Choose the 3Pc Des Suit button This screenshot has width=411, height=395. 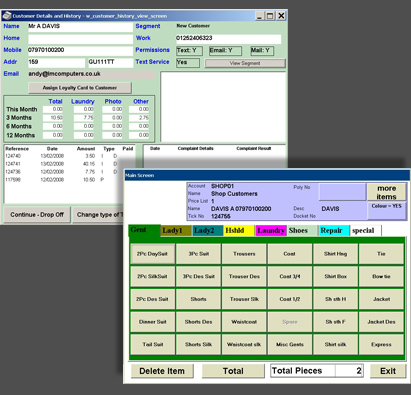(198, 277)
